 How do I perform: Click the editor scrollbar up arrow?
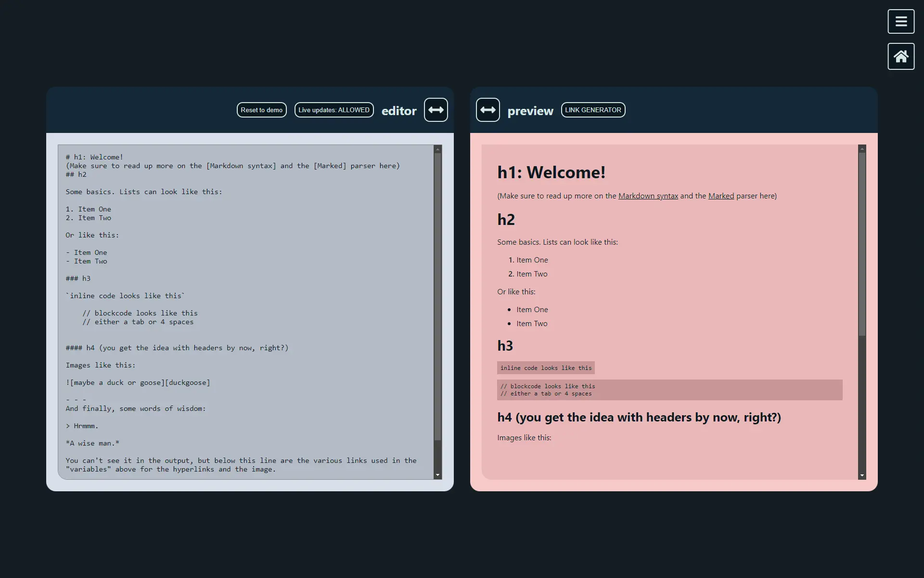437,149
